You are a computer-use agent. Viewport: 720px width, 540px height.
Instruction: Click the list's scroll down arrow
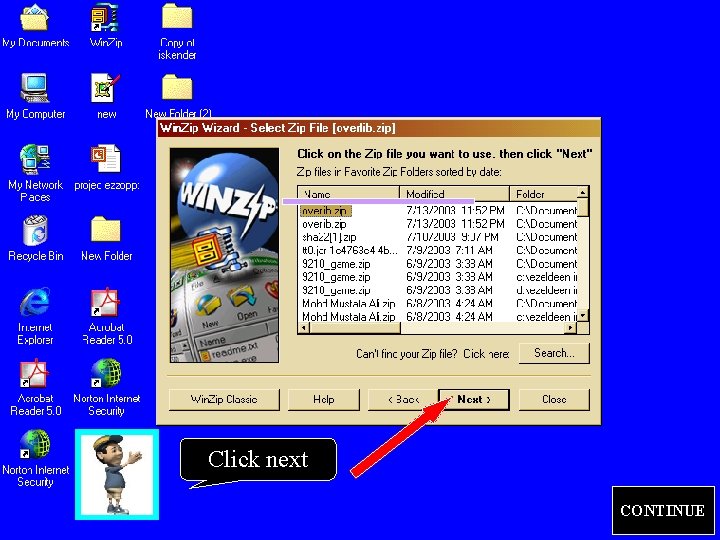(x=583, y=315)
